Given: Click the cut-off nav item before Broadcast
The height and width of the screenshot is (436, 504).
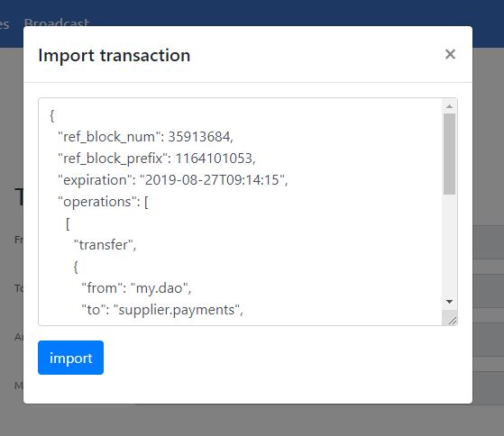Looking at the screenshot, I should pyautogui.click(x=5, y=23).
